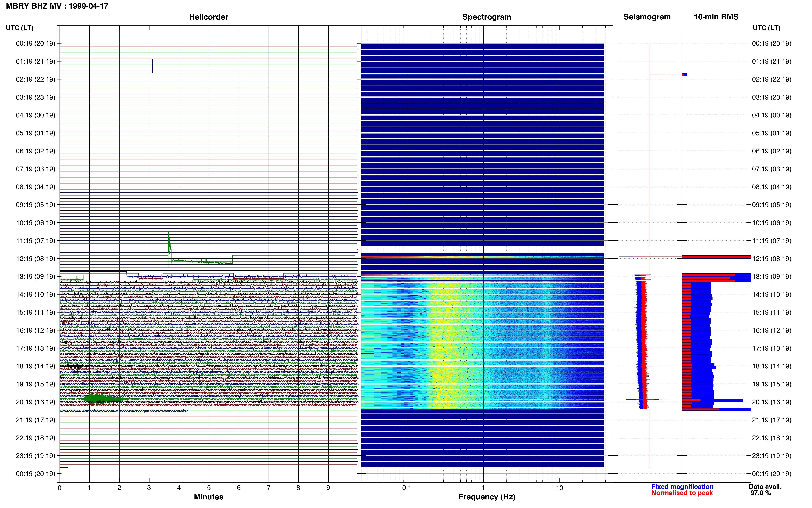The width and height of the screenshot is (812, 508).
Task: Select right time label 21:19 (17:19)
Action: pyautogui.click(x=772, y=420)
